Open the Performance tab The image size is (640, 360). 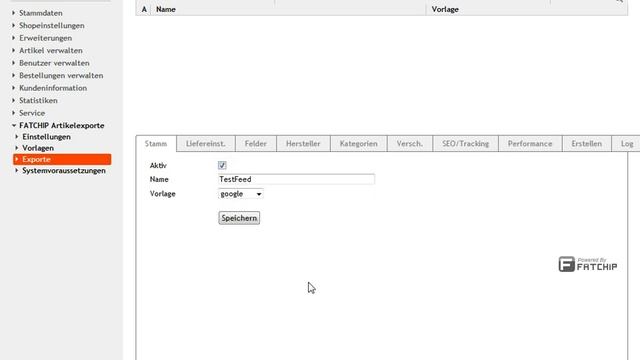click(x=530, y=144)
